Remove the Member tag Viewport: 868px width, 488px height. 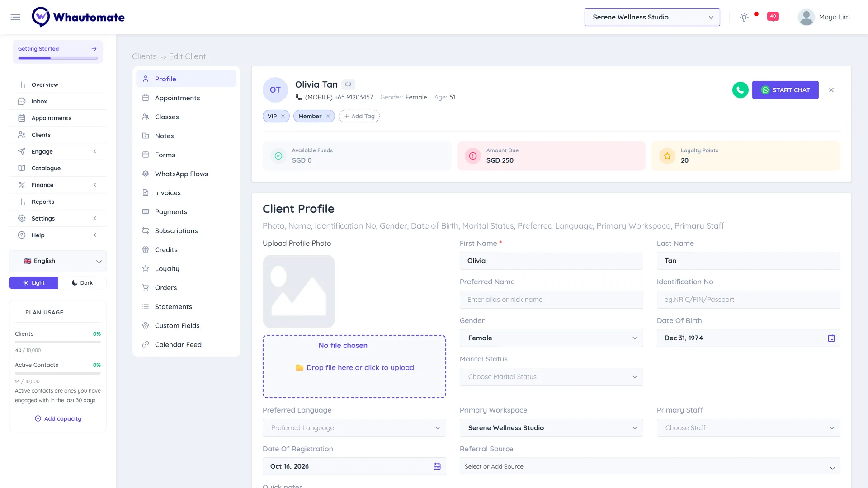[x=328, y=116]
